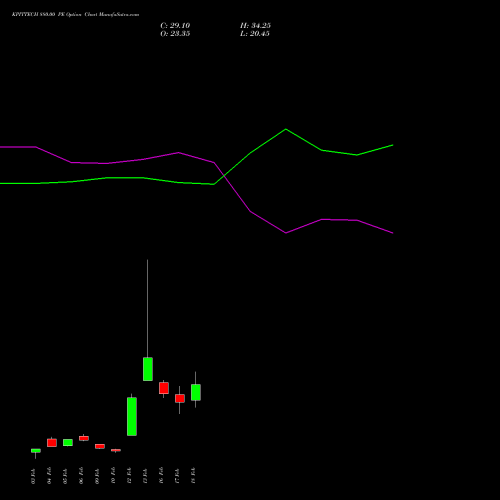The height and width of the screenshot is (500, 500).
Task: Click the red 16 Feb candle
Action: (164, 388)
